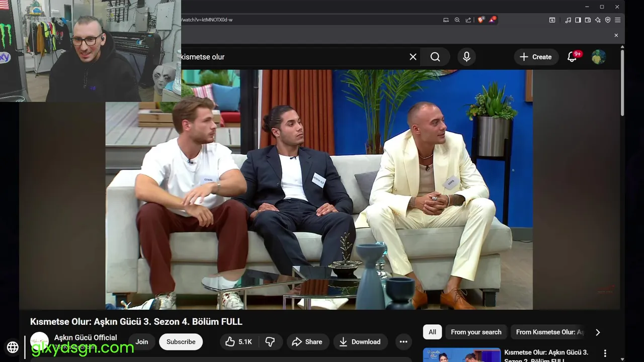
Task: Click the Create button
Action: click(x=536, y=57)
